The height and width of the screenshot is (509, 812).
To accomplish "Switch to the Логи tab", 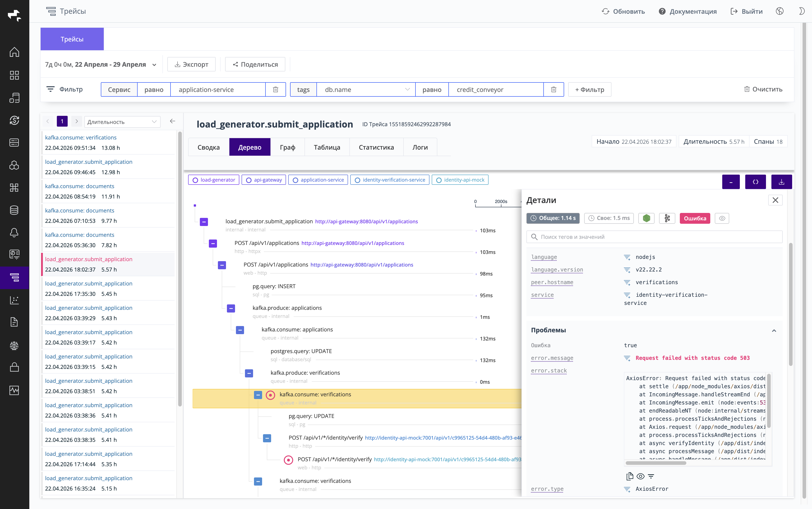I will tap(420, 147).
